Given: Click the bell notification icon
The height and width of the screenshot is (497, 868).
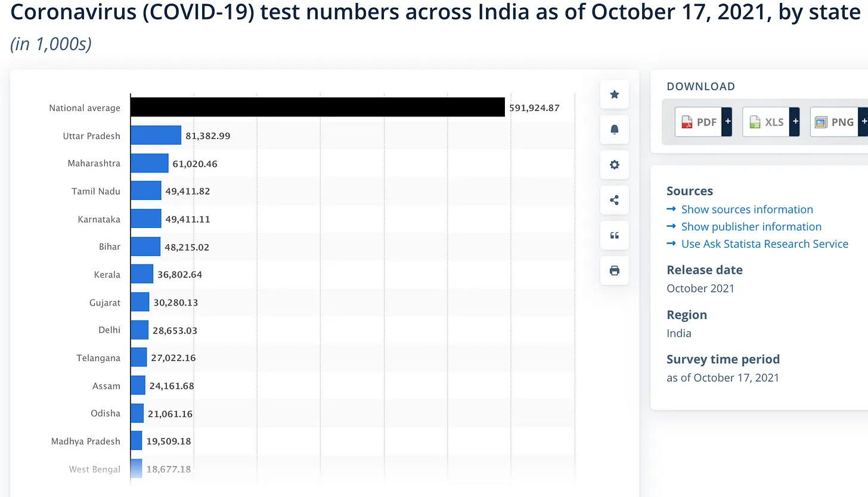Looking at the screenshot, I should tap(615, 129).
